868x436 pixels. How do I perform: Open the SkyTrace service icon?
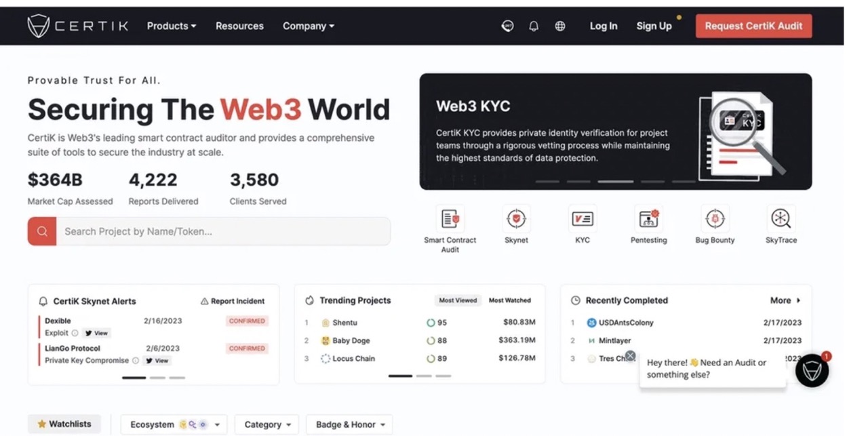coord(781,219)
